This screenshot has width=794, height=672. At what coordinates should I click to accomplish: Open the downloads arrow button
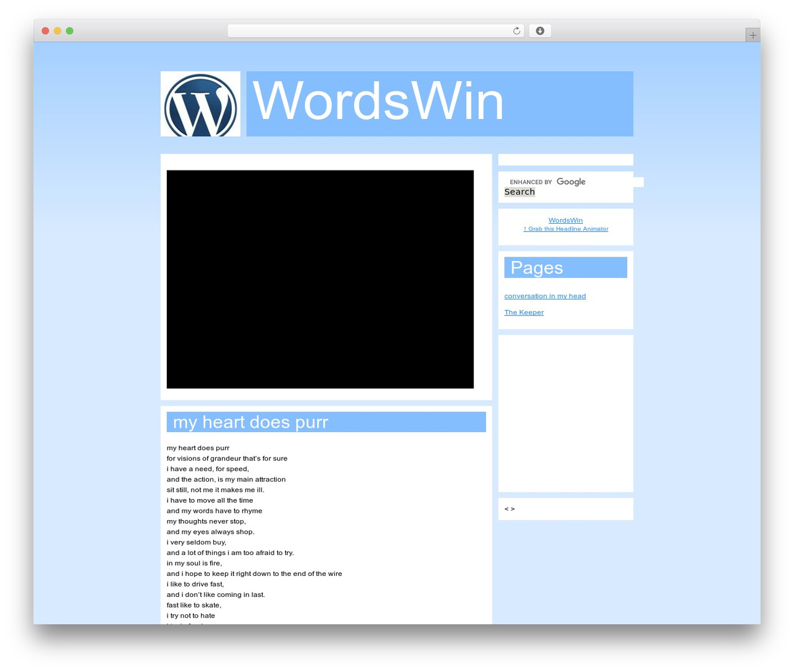click(540, 31)
